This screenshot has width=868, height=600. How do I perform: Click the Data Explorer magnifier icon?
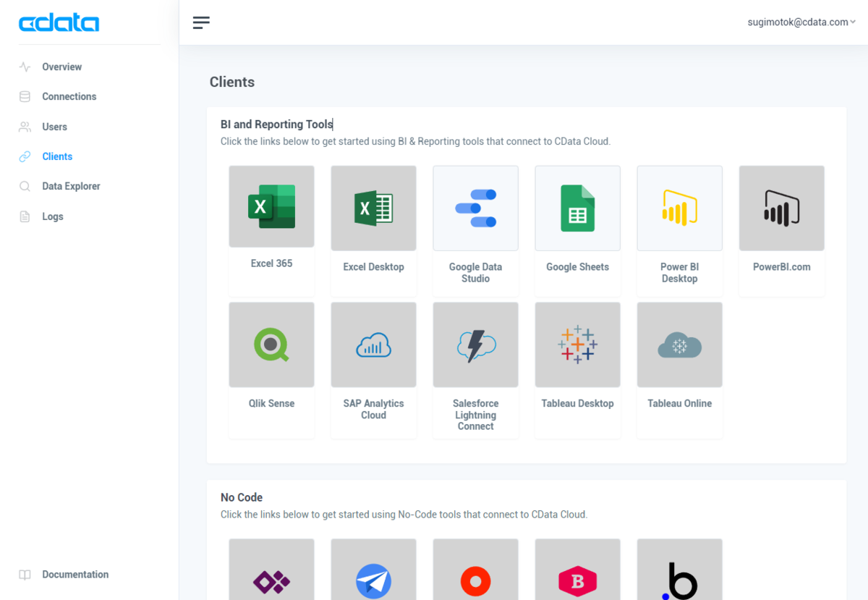click(x=25, y=186)
